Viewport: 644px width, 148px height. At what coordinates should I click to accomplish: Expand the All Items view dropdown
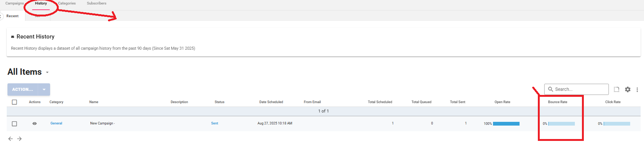click(47, 73)
